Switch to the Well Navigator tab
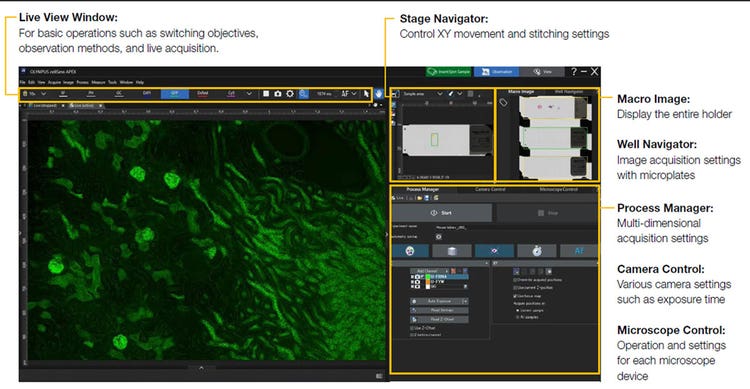Screen dimensions: 750x389 tap(569, 91)
